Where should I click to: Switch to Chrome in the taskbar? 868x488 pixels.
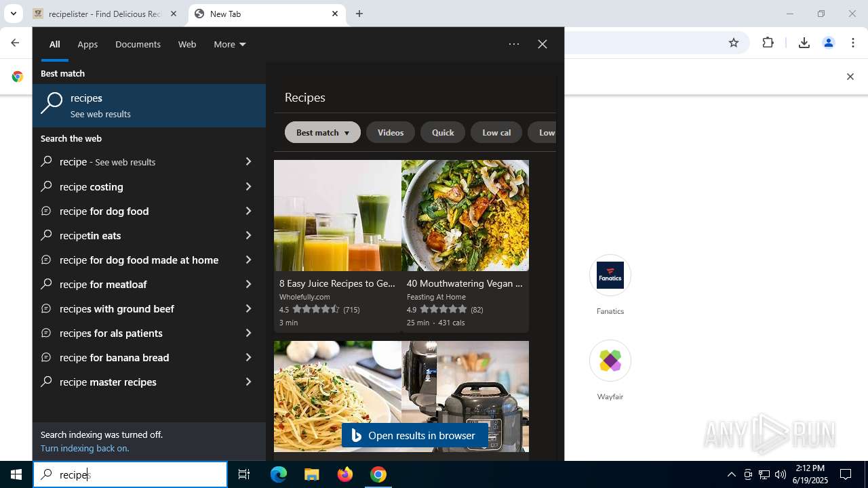point(378,474)
